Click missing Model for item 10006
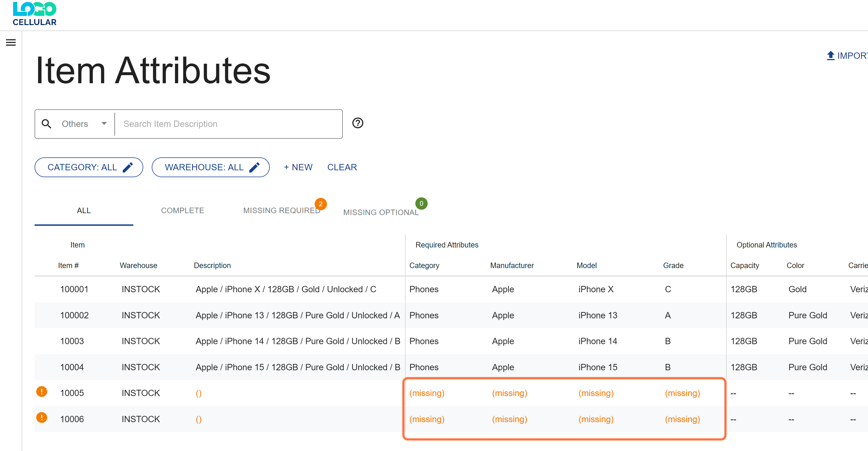The height and width of the screenshot is (451, 868). 596,419
